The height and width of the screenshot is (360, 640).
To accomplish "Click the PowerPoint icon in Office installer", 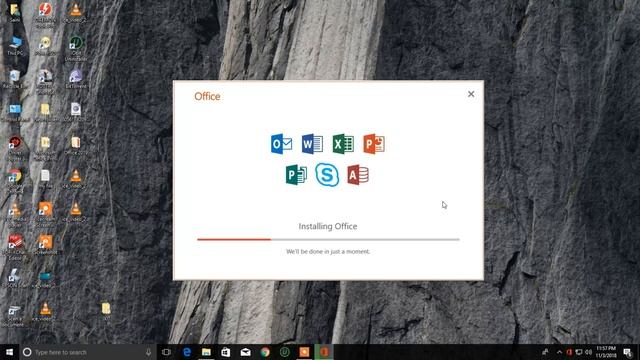I will coord(374,144).
